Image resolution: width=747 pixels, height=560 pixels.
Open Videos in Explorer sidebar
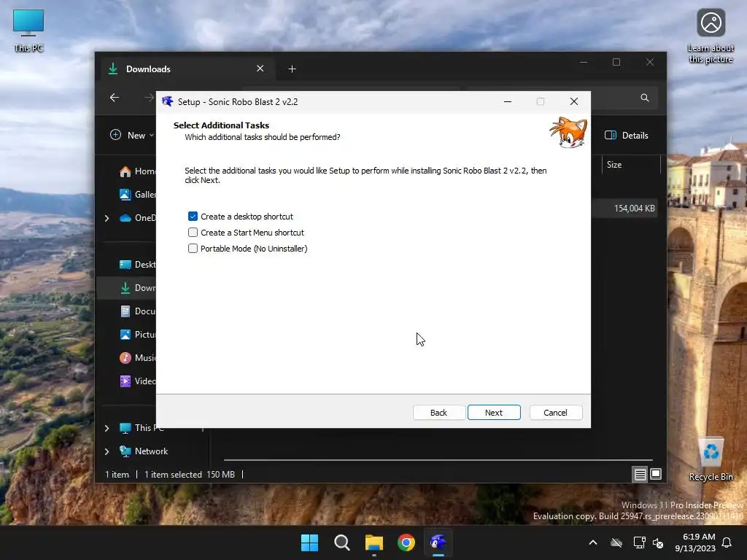(x=136, y=381)
